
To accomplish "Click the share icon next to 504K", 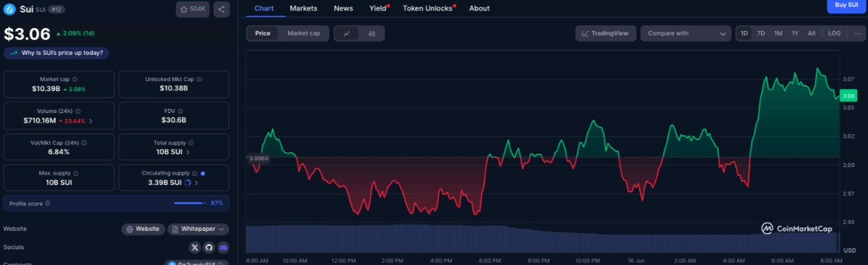I will [221, 10].
